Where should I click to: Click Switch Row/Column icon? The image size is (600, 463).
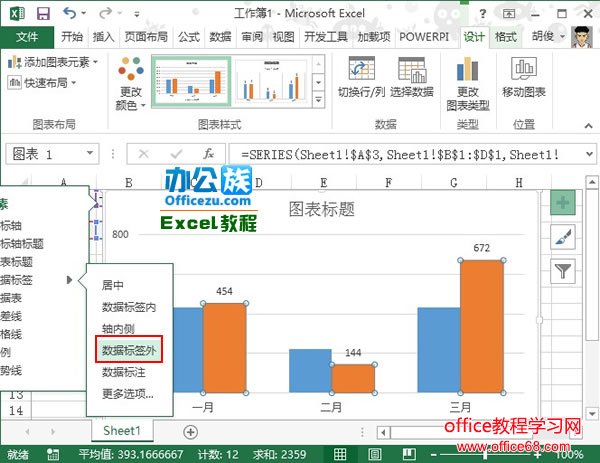[362, 68]
